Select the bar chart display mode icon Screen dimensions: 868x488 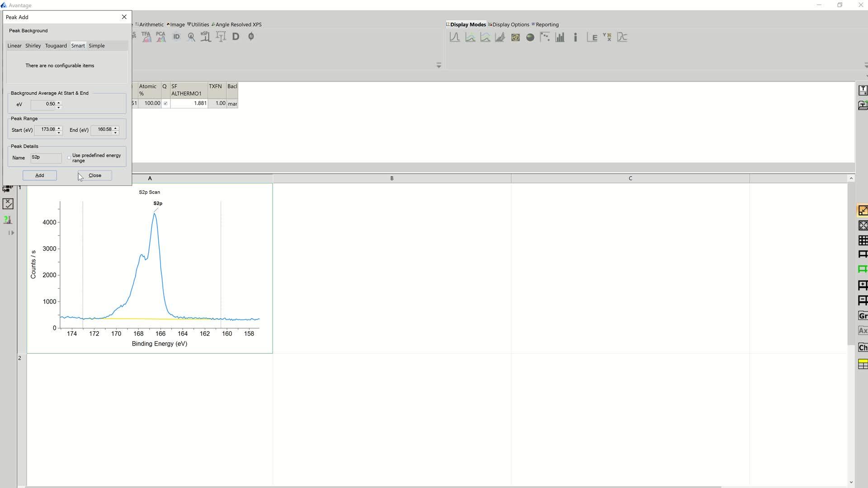click(560, 37)
